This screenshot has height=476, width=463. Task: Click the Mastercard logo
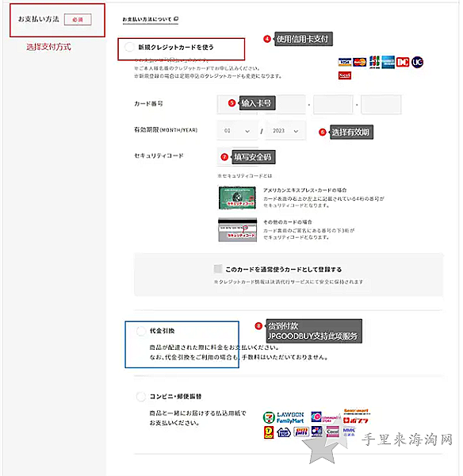(x=360, y=62)
